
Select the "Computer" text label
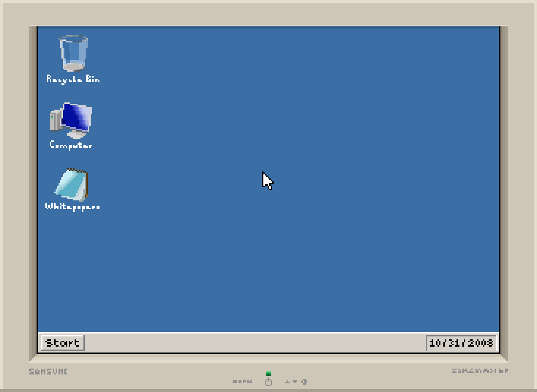[x=71, y=145]
